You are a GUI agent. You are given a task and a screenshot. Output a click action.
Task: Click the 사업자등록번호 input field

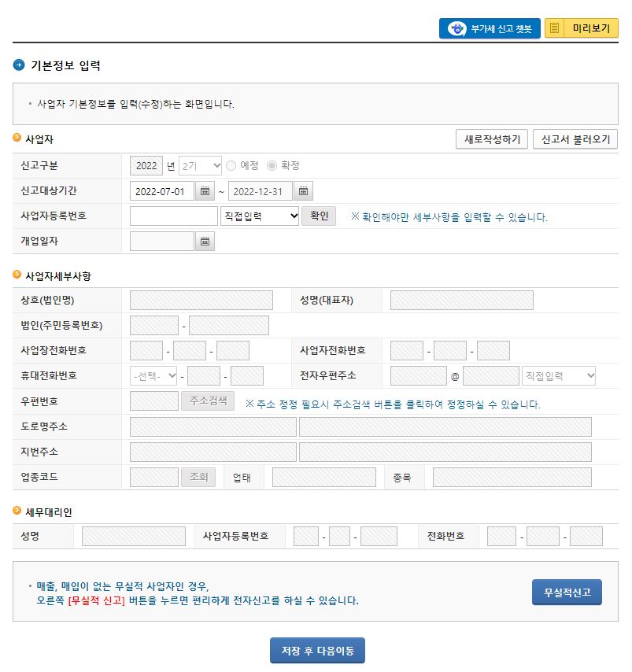pos(172,216)
